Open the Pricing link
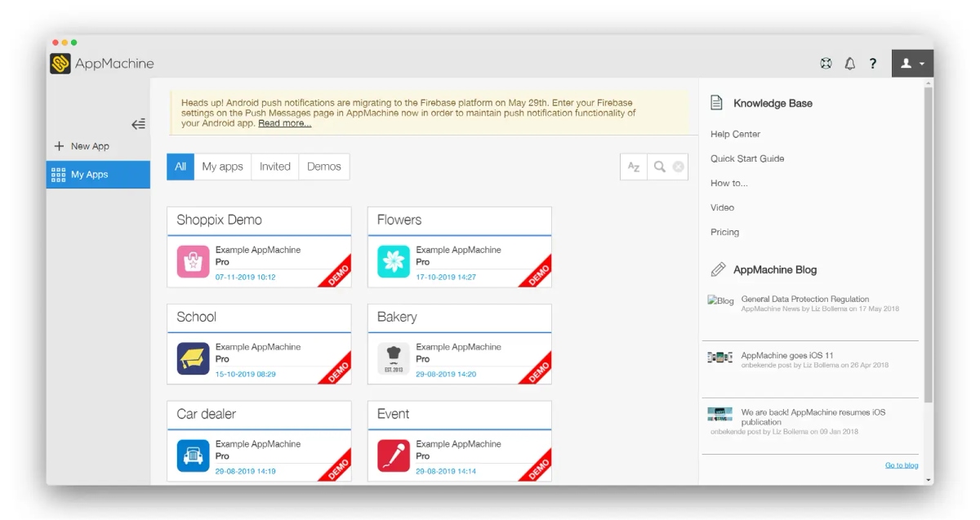The image size is (980, 520). (x=724, y=232)
